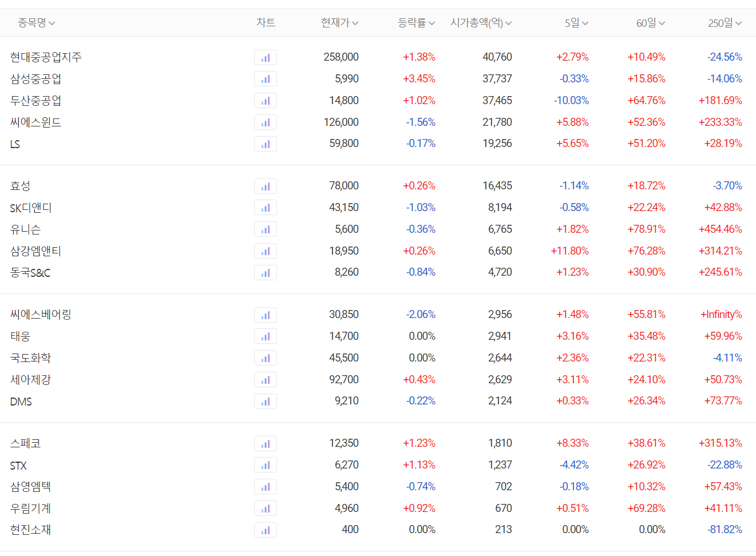Open chart icon for STX
Screen dimensions: 756x556
[x=266, y=465]
